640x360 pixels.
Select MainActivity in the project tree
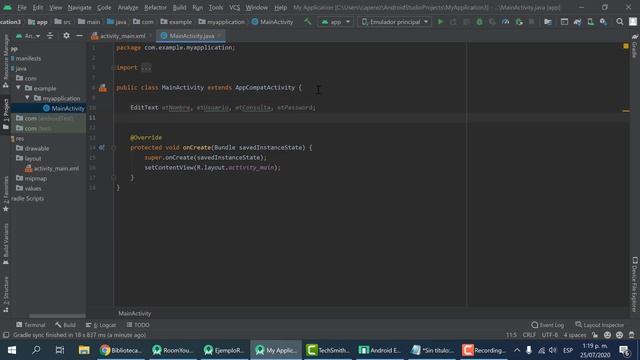tap(64, 108)
